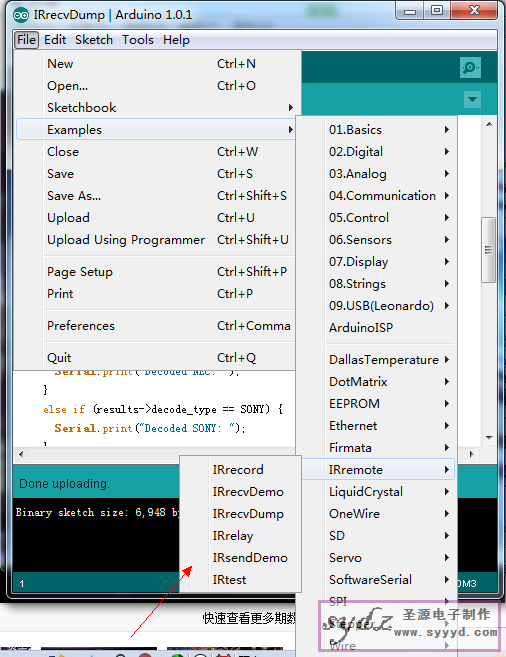Expand 08.Strings examples
This screenshot has width=506, height=657.
[x=377, y=284]
